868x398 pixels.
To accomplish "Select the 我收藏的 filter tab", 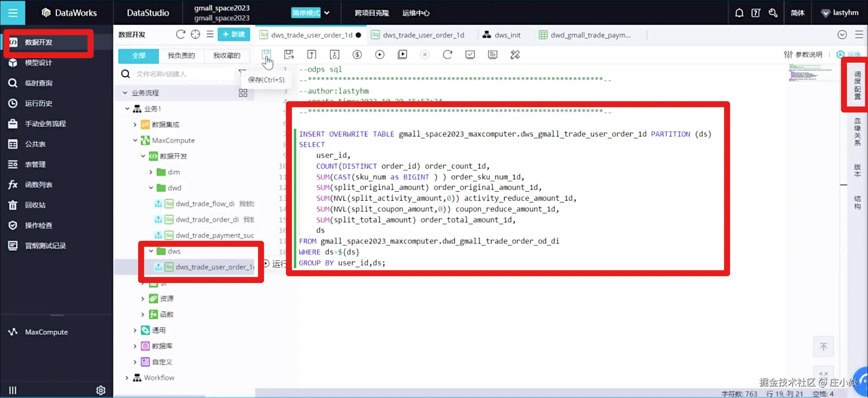I will (x=227, y=55).
